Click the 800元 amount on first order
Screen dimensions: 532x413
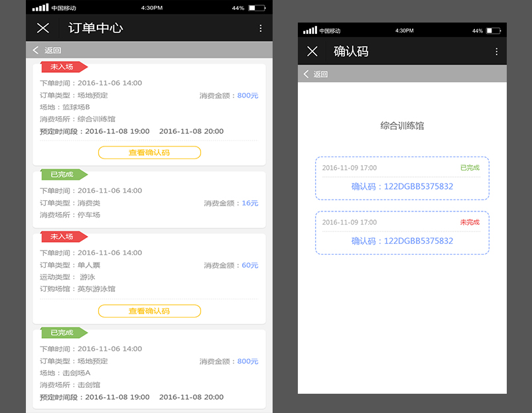247,95
